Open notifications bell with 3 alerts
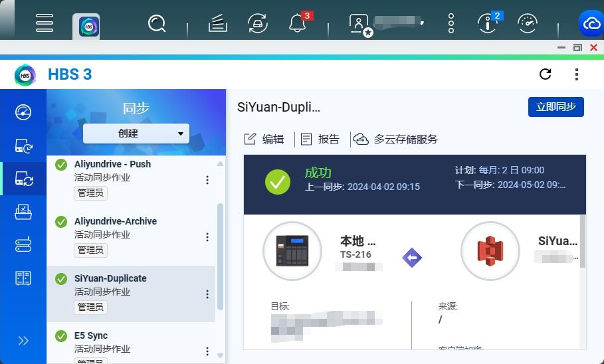 click(x=298, y=23)
